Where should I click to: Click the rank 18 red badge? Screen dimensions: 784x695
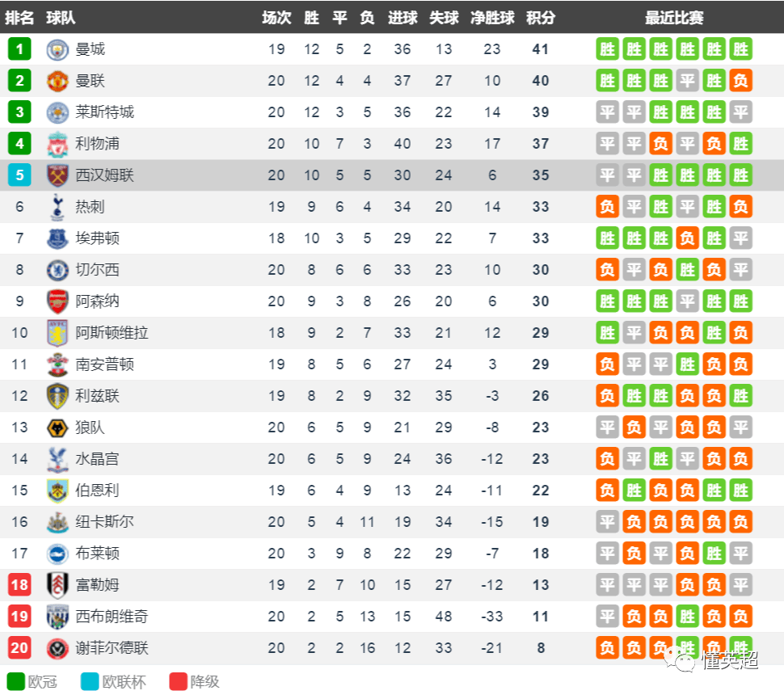19,585
